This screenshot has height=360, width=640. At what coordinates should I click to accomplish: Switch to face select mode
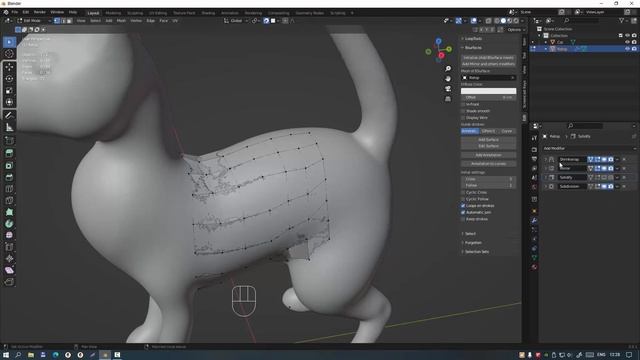(x=69, y=20)
